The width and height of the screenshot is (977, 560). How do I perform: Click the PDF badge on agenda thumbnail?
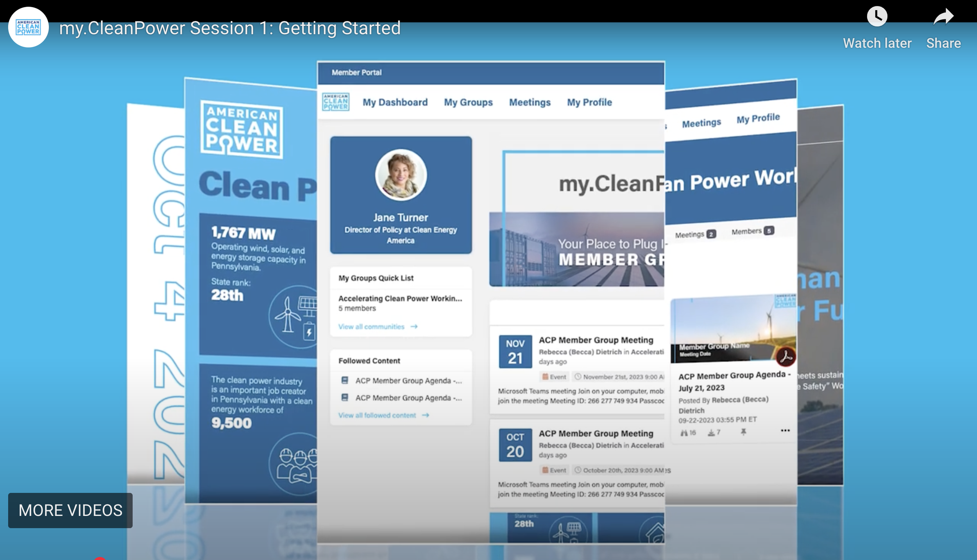786,357
